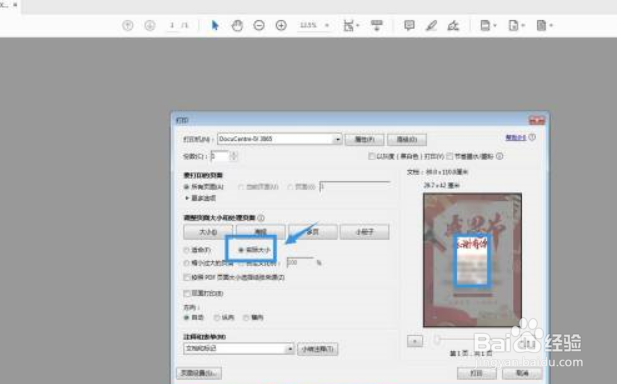This screenshot has width=617, height=384.
Task: Select the Fit radio button
Action: (x=186, y=250)
